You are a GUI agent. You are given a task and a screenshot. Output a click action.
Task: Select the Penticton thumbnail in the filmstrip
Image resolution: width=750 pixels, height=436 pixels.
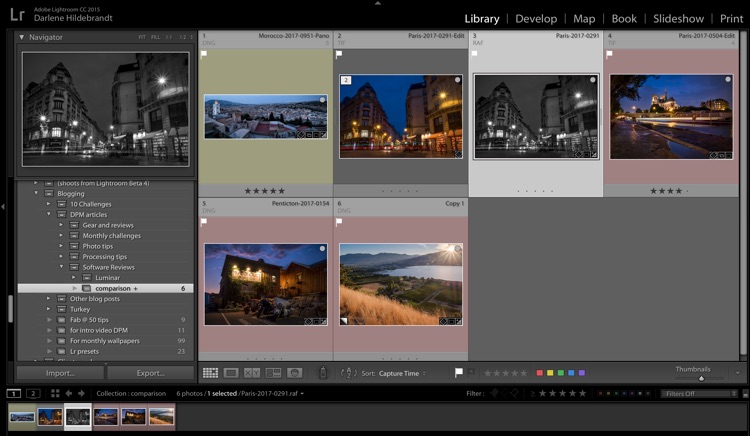[x=133, y=416]
